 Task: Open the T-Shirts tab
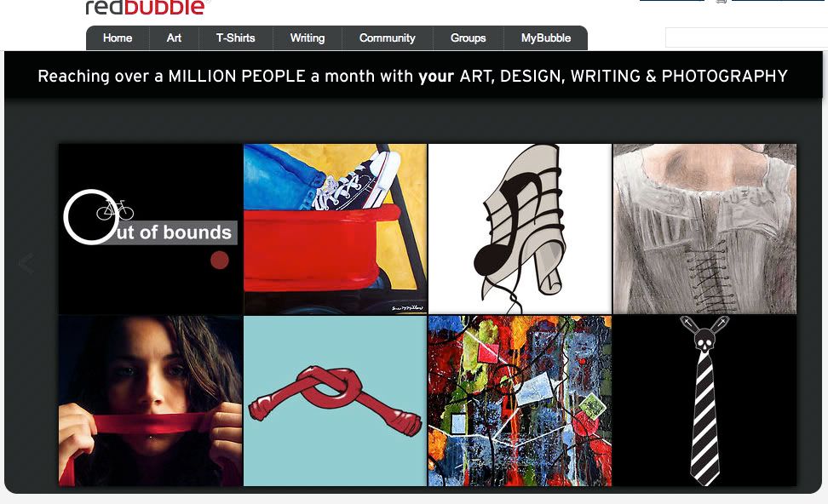pyautogui.click(x=235, y=38)
